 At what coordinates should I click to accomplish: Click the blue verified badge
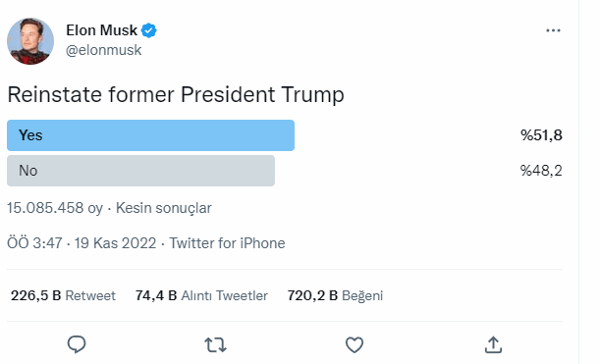click(149, 30)
